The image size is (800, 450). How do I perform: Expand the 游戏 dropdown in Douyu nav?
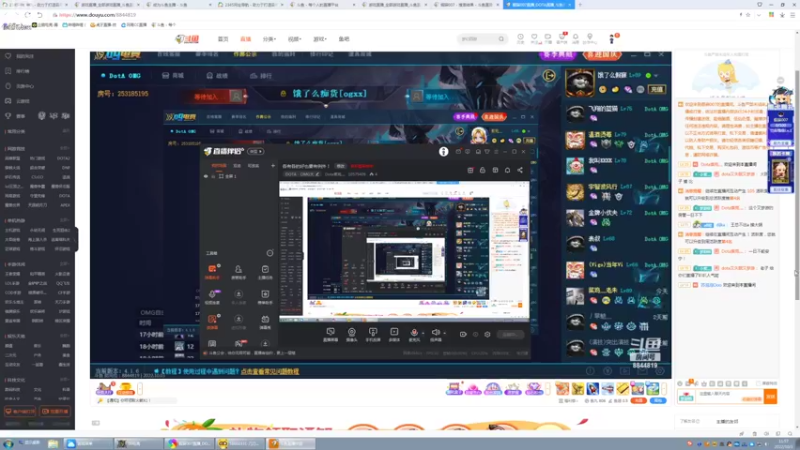click(319, 39)
